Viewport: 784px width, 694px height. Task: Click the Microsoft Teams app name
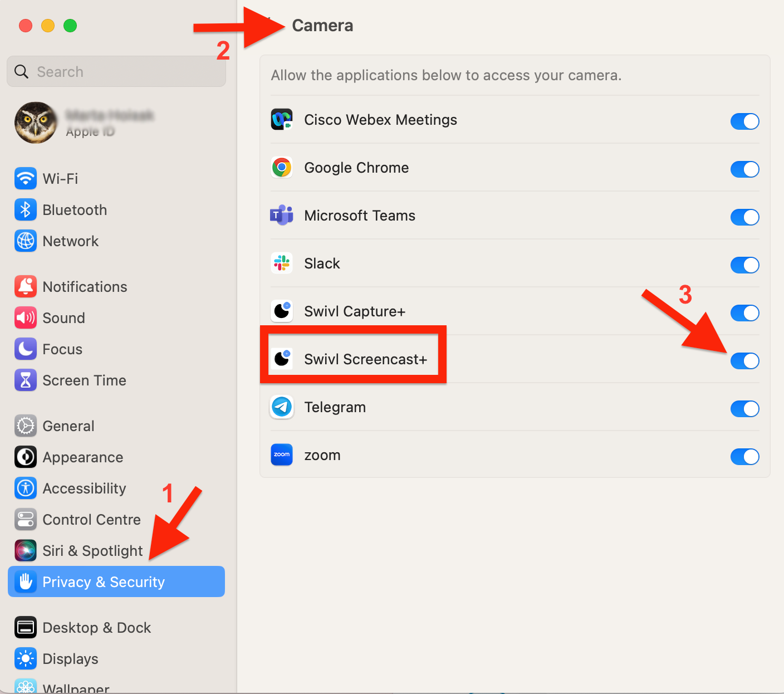click(360, 216)
